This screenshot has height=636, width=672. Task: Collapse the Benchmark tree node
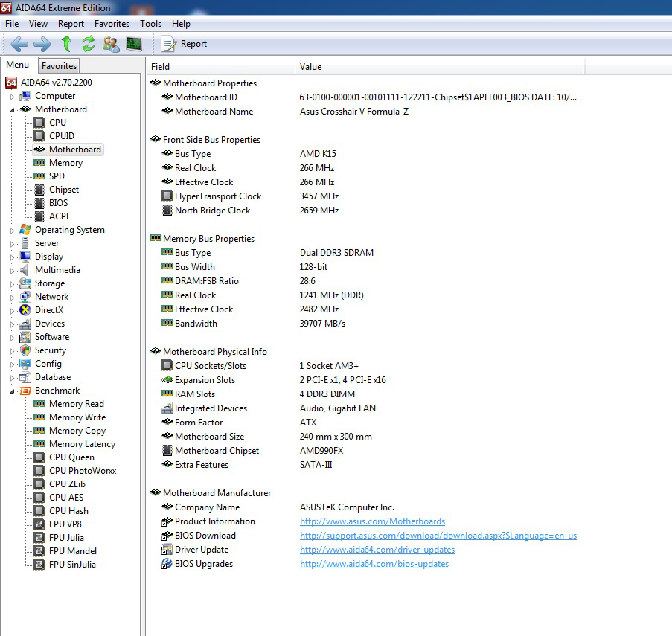pos(13,391)
